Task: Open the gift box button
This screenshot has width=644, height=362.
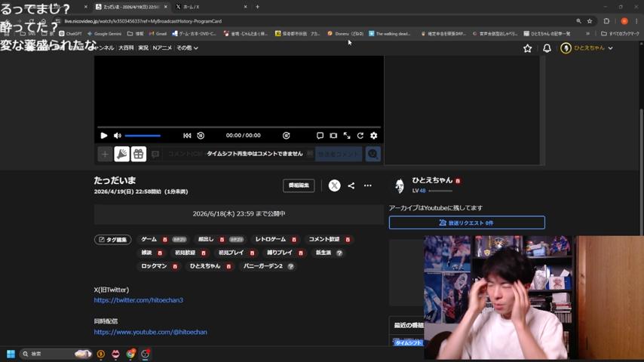Action: pos(139,154)
